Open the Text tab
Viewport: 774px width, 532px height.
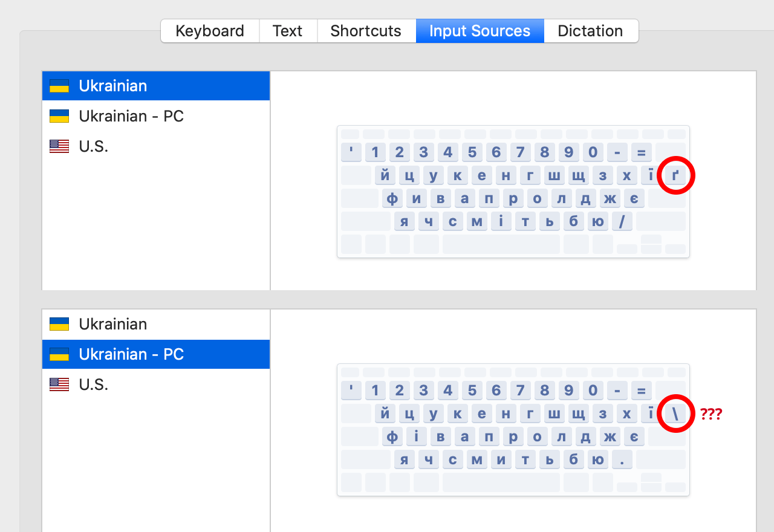click(x=288, y=30)
